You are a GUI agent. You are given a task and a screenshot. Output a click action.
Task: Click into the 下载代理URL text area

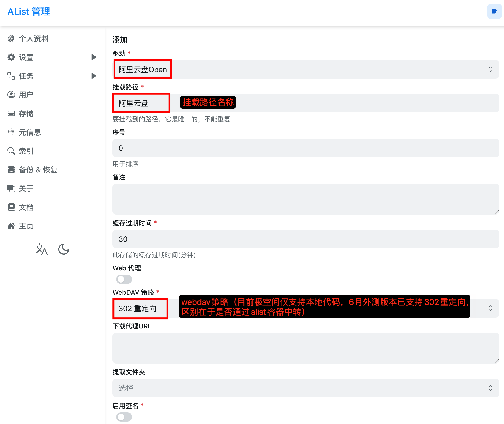(306, 348)
